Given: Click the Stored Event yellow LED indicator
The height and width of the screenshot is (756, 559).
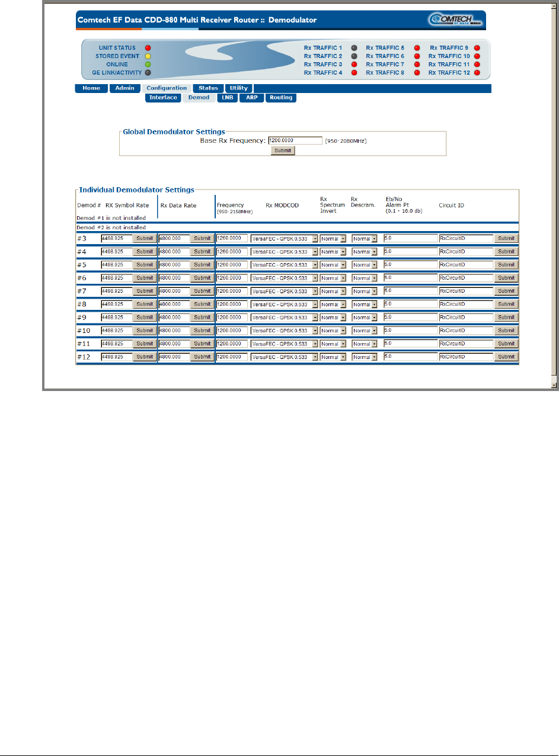Looking at the screenshot, I should pyautogui.click(x=148, y=56).
